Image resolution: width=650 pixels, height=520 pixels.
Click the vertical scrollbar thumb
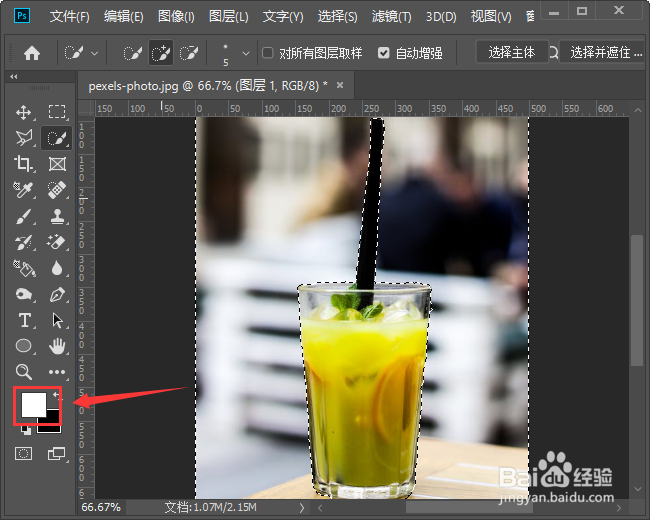pos(637,301)
